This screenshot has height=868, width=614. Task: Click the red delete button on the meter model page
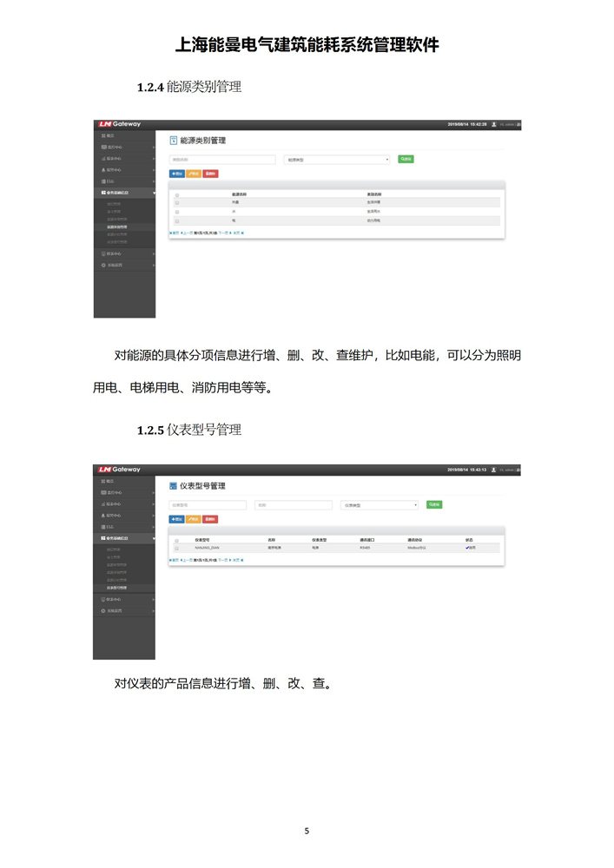210,519
